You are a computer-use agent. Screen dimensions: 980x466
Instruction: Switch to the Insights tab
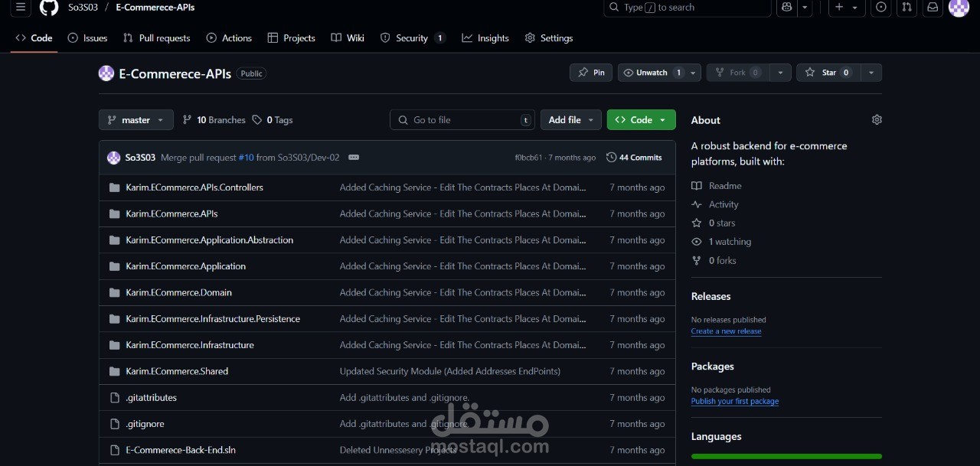[x=485, y=38]
